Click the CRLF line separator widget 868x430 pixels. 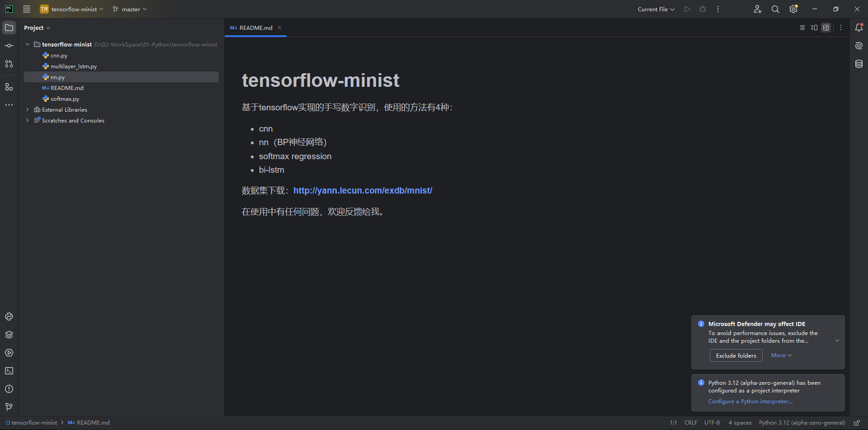click(691, 423)
